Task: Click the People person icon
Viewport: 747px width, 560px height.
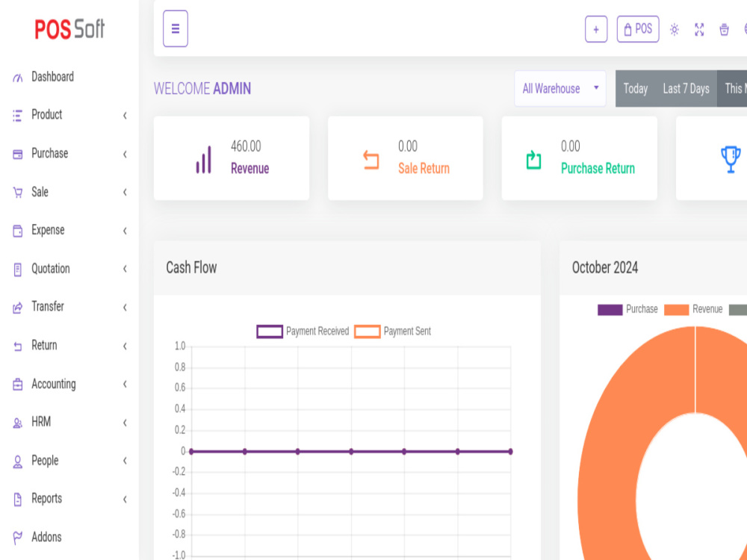Action: [x=18, y=461]
